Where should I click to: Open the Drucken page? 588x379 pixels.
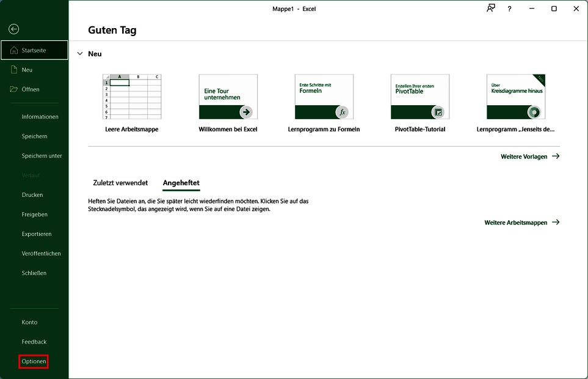[32, 195]
